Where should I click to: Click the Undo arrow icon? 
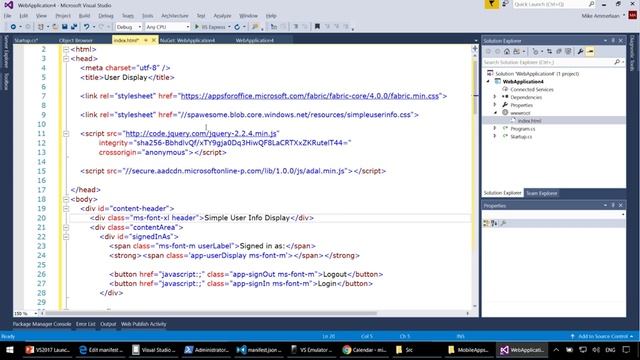tap(87, 27)
